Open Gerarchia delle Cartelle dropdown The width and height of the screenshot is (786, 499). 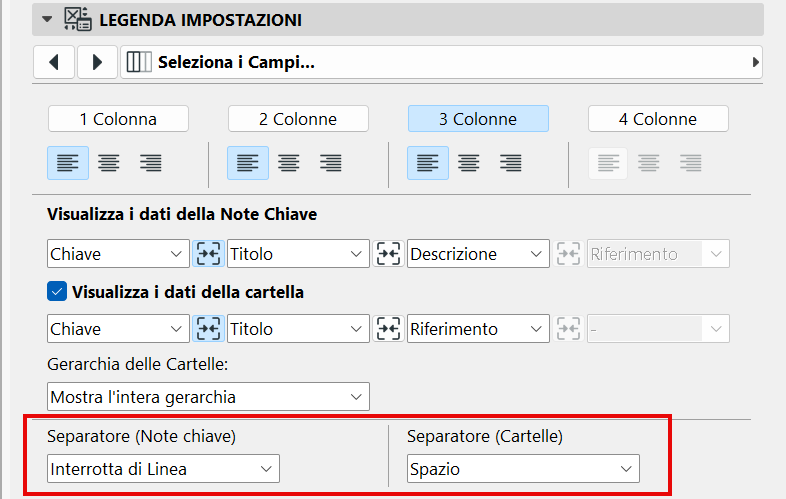click(x=208, y=397)
